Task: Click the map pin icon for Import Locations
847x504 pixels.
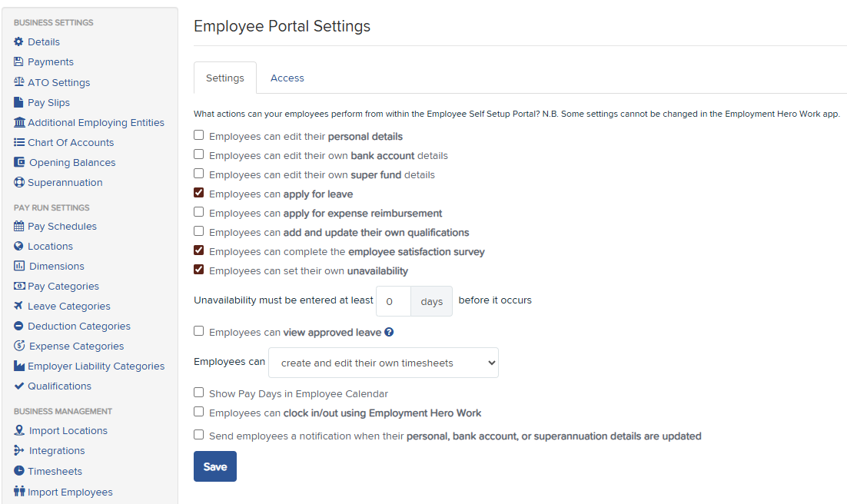Action: 19,431
